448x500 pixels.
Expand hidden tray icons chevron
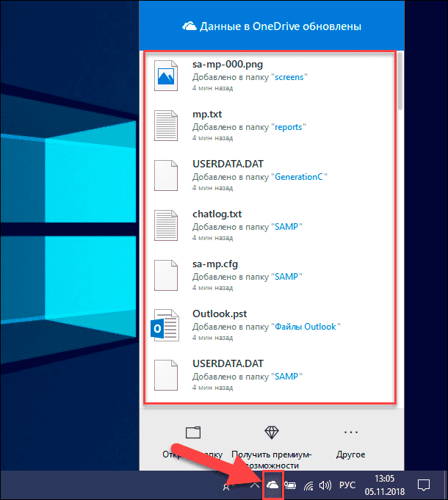pos(254,485)
